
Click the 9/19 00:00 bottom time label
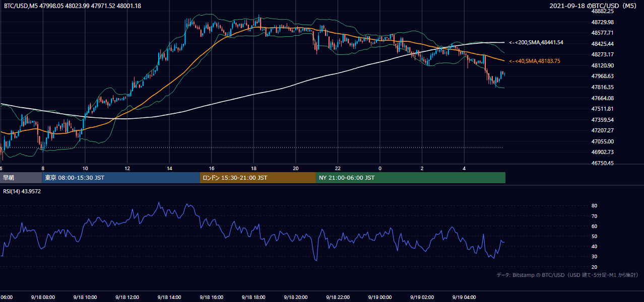click(x=379, y=297)
